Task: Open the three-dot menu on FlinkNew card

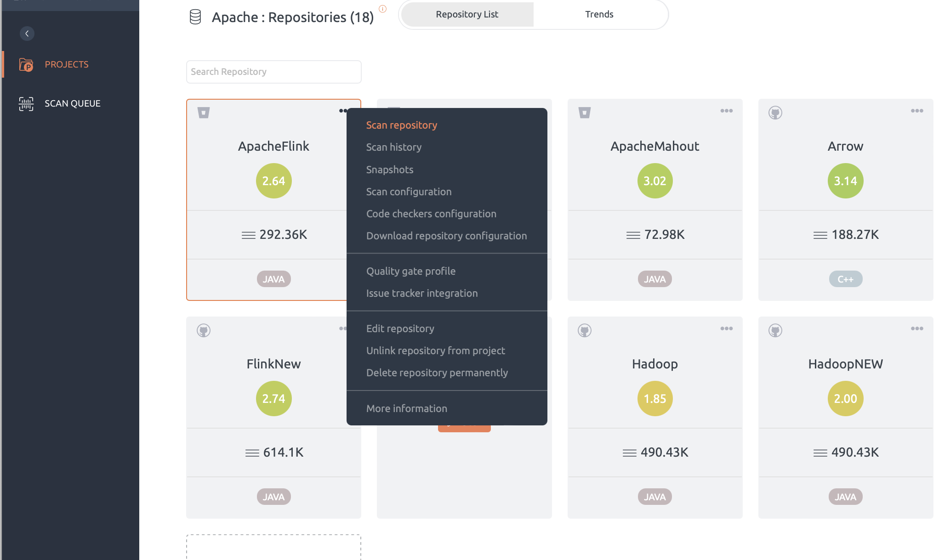Action: click(x=343, y=328)
